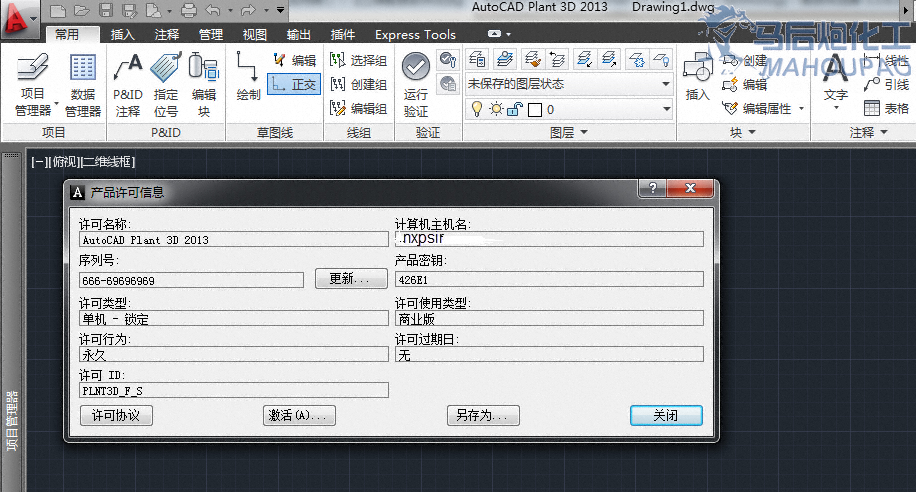Switch to the 视图 ribbon tab
This screenshot has height=492, width=916.
pos(254,34)
